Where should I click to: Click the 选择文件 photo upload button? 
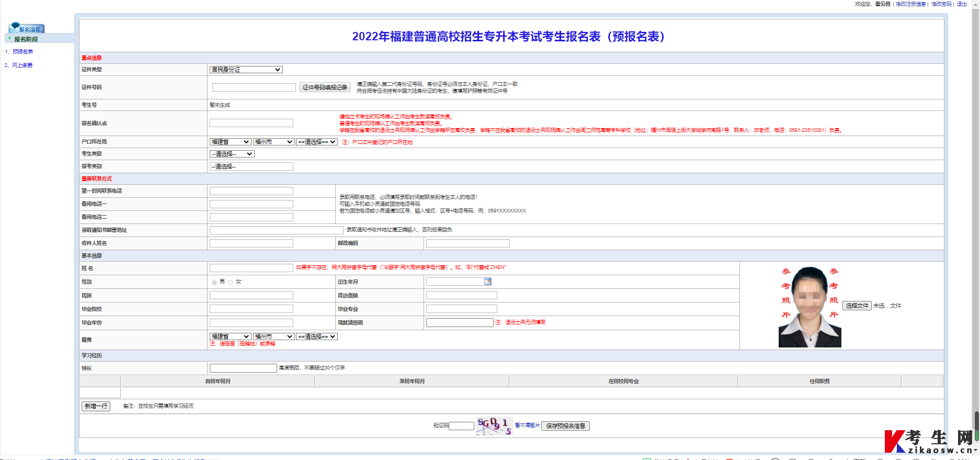(857, 306)
